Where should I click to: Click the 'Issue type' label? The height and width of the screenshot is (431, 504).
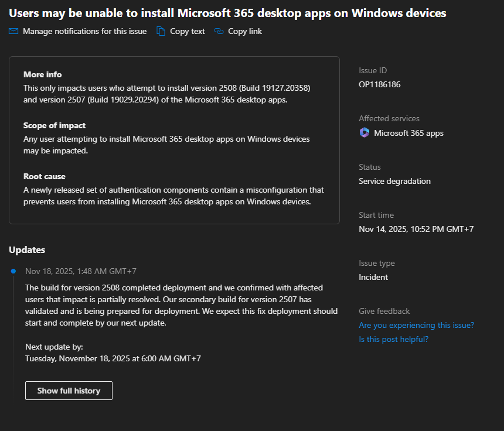click(377, 264)
